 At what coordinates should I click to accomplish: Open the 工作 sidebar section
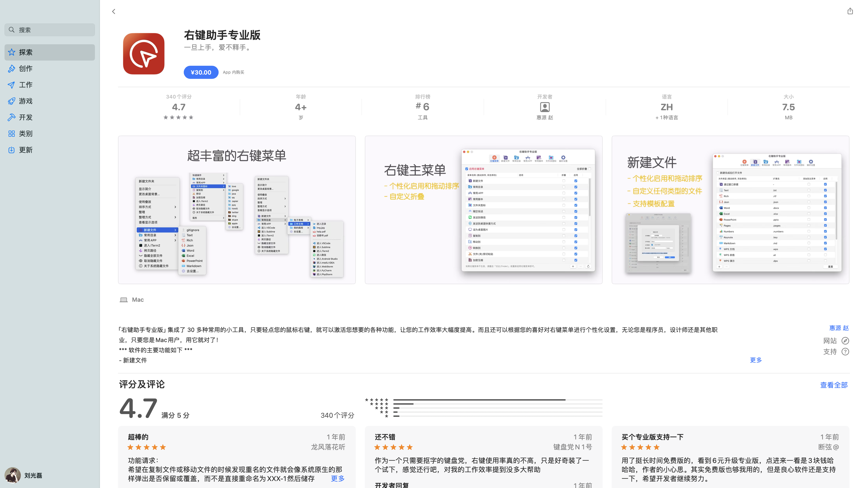(50, 84)
